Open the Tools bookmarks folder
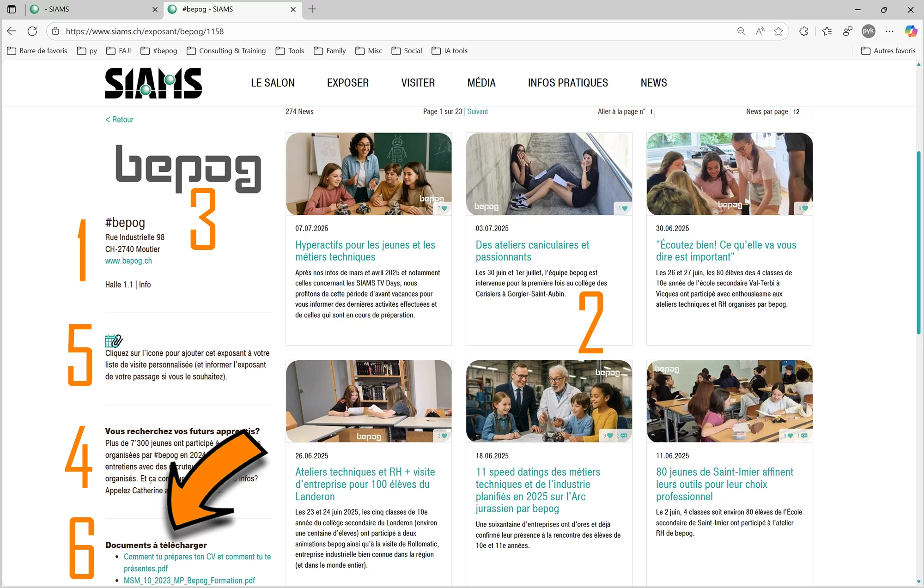Image resolution: width=924 pixels, height=588 pixels. coord(290,51)
